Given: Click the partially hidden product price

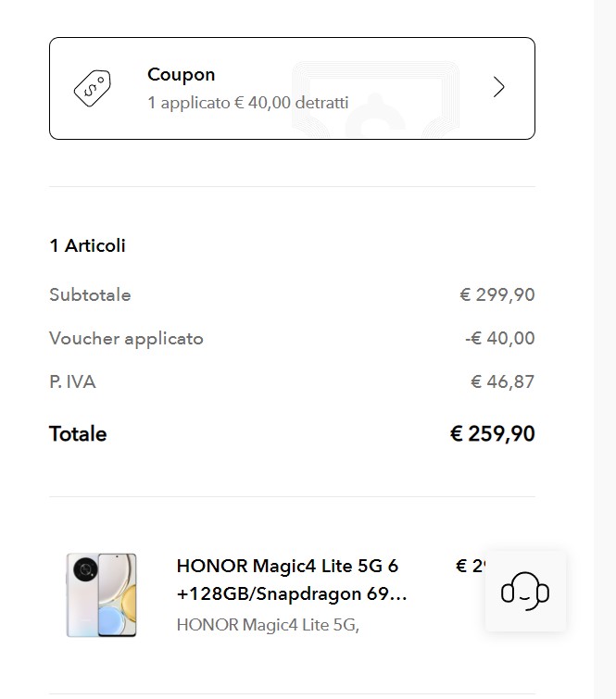Looking at the screenshot, I should pos(470,566).
